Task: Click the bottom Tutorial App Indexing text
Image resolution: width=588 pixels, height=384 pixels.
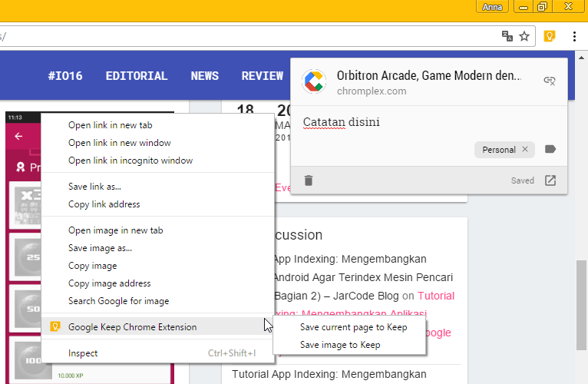Action: tap(329, 374)
